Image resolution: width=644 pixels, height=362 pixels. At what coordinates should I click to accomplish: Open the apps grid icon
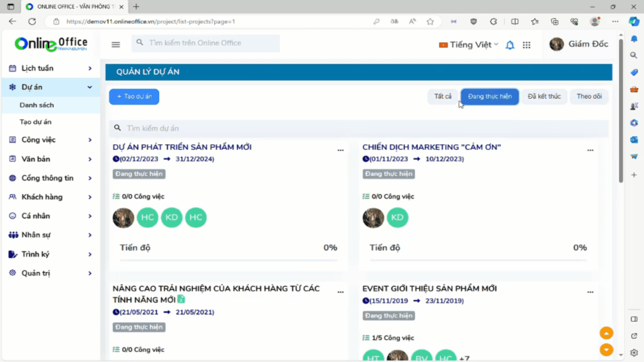pos(526,45)
